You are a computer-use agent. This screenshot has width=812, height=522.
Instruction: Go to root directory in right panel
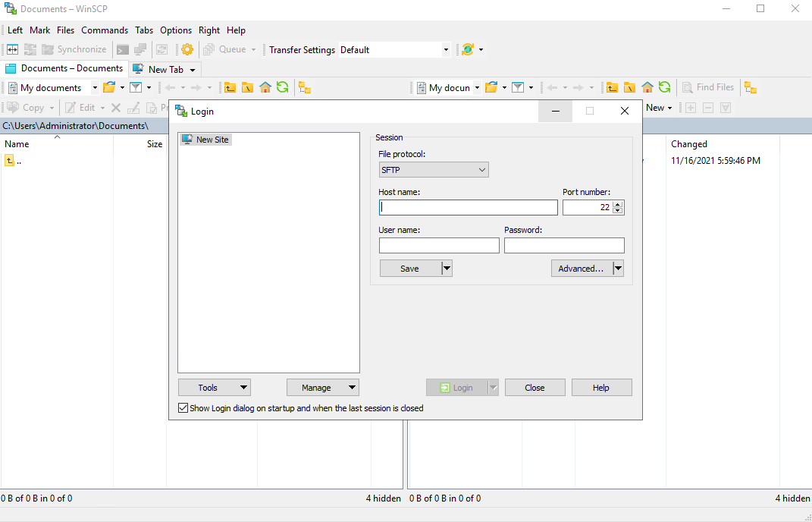point(629,87)
